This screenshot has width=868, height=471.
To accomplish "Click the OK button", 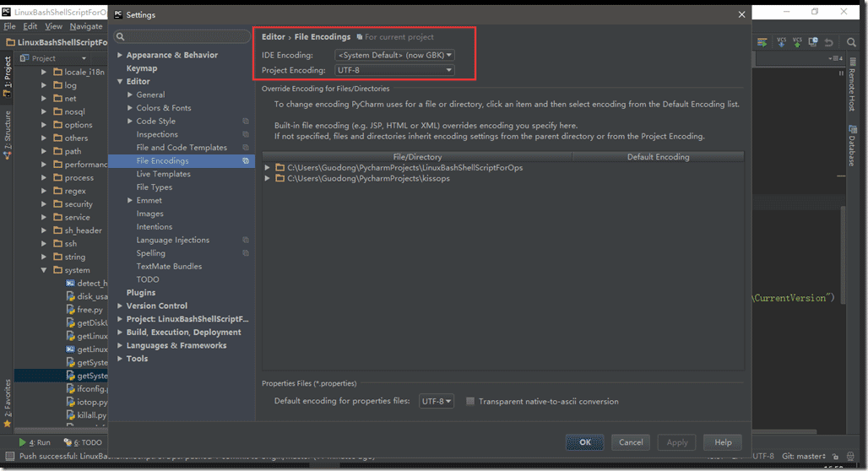I will click(584, 442).
